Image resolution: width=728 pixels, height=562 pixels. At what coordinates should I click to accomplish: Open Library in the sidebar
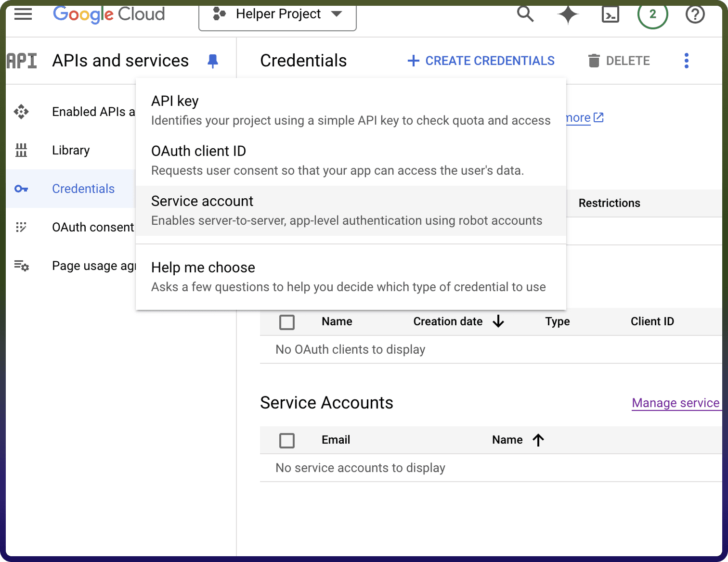71,150
